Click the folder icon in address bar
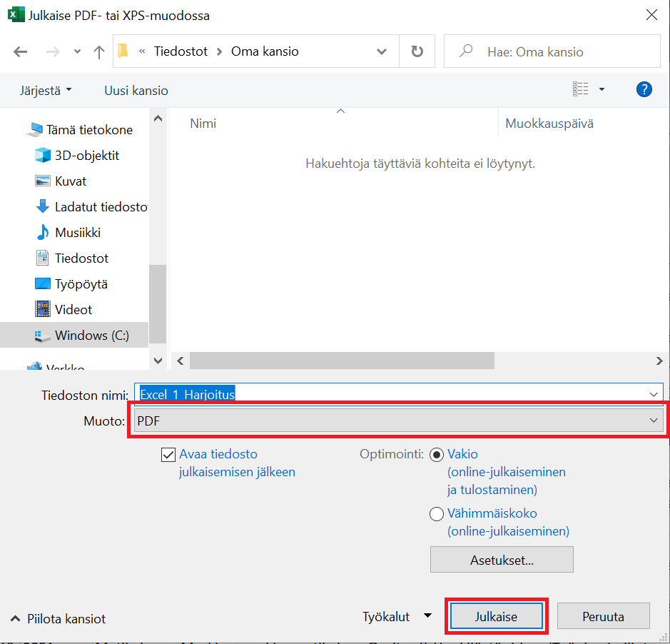670x644 pixels. [123, 51]
